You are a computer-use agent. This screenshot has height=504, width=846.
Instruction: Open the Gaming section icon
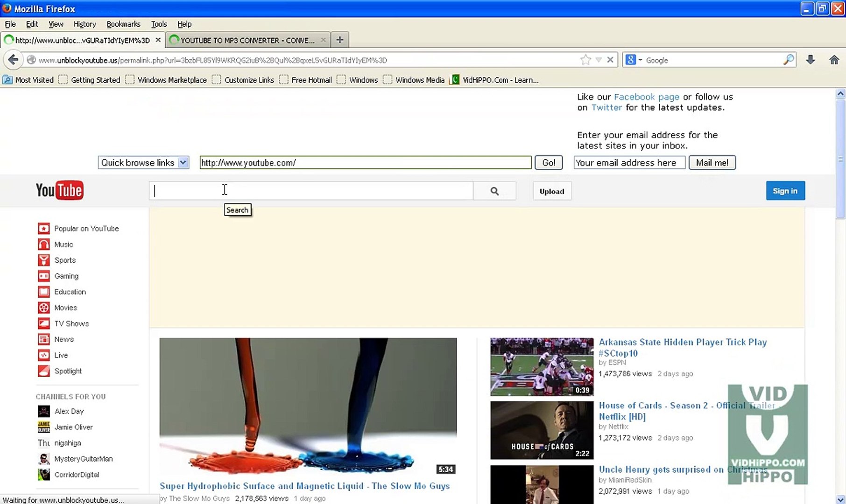pyautogui.click(x=43, y=276)
